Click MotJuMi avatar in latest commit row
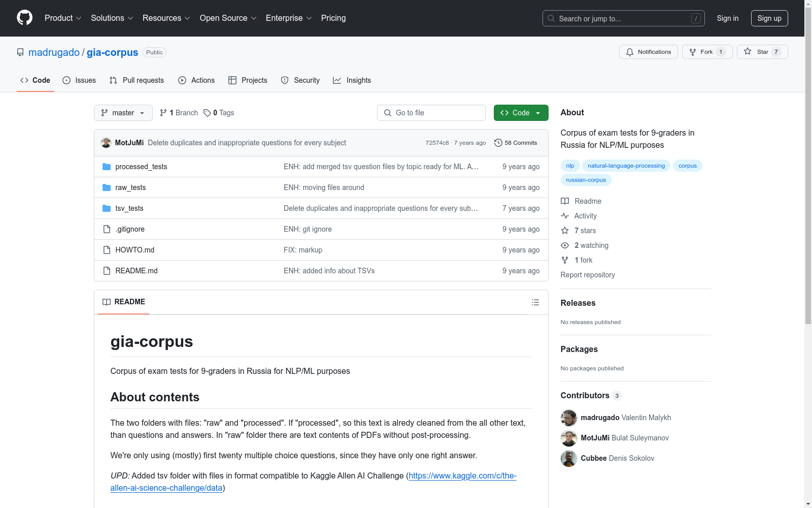Image resolution: width=812 pixels, height=508 pixels. coord(106,143)
